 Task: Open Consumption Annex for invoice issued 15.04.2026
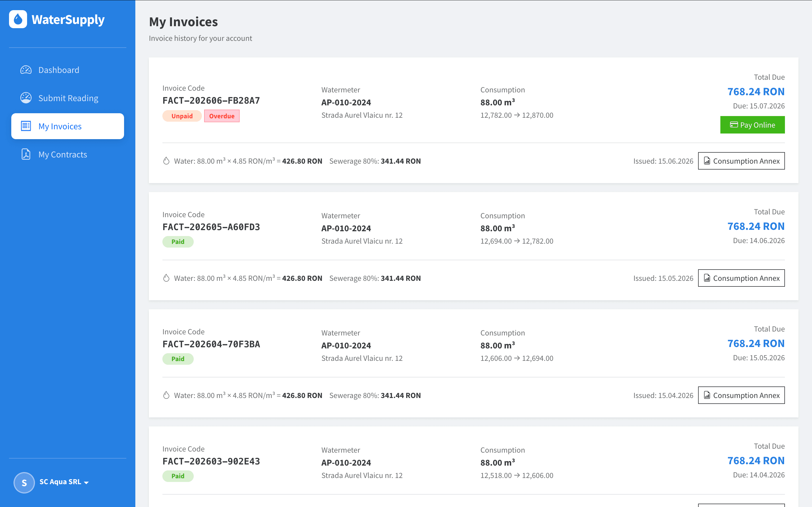point(741,395)
